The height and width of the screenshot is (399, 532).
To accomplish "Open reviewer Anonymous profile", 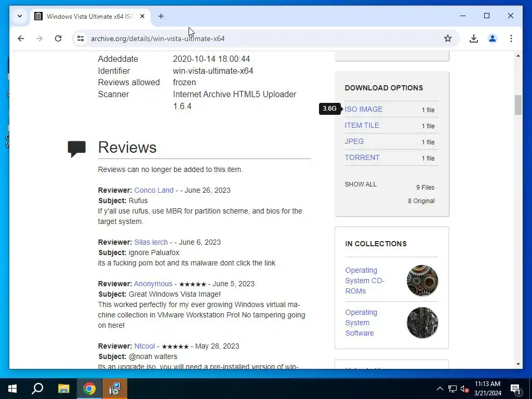I will (x=153, y=284).
